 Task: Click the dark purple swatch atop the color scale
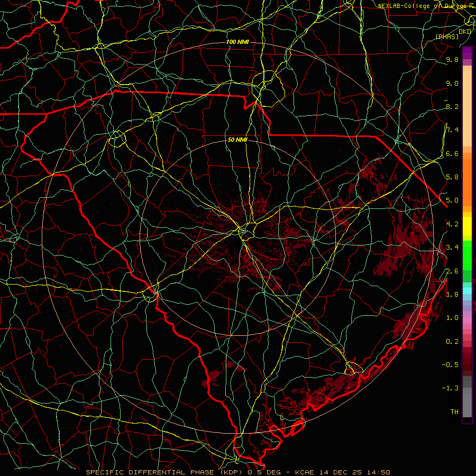point(467,53)
